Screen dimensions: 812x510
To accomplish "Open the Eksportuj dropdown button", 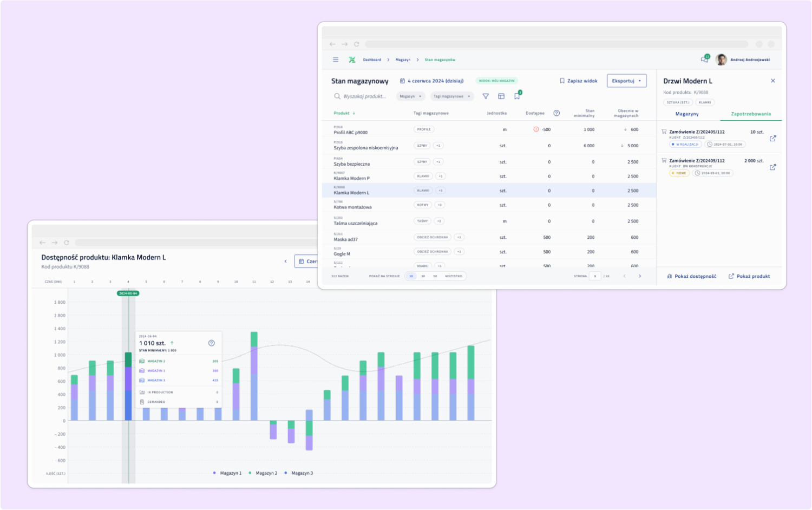I will click(626, 81).
